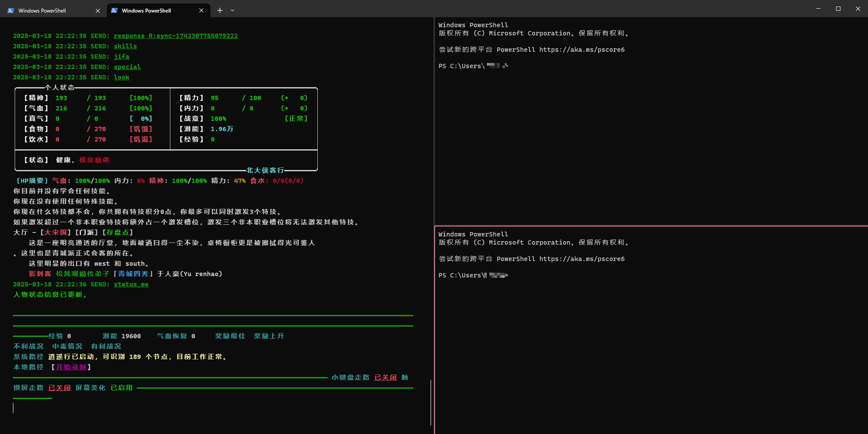
Task: Close the second Windows PowerShell tab
Action: point(201,10)
